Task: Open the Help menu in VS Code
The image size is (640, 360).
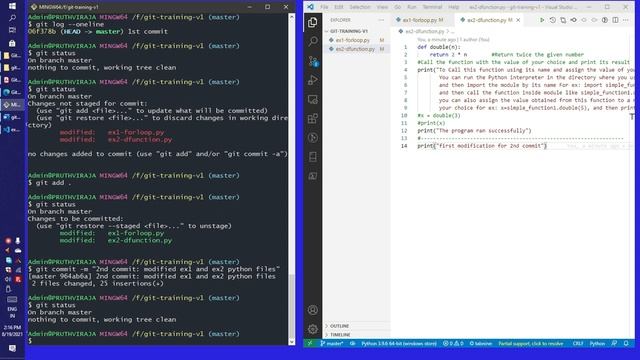Action: point(453,7)
